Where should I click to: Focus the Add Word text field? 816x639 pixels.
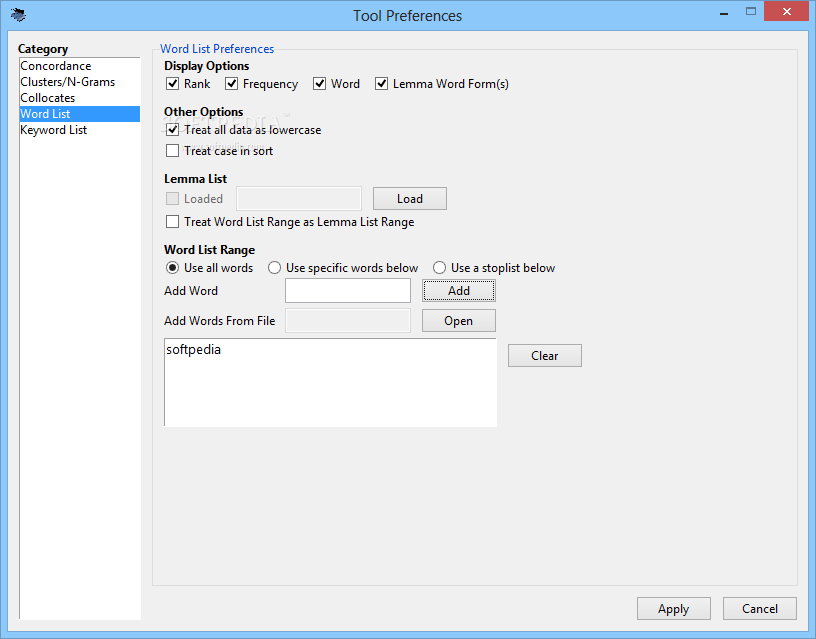click(348, 291)
